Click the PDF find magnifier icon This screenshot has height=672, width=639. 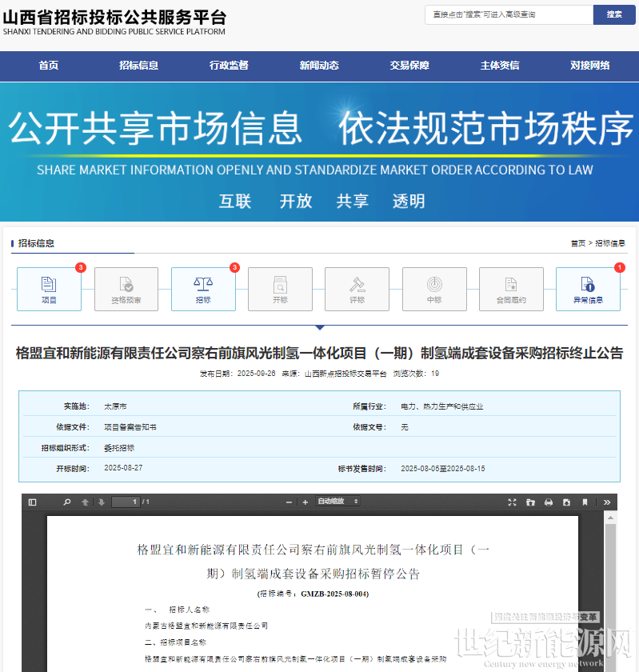tap(67, 502)
